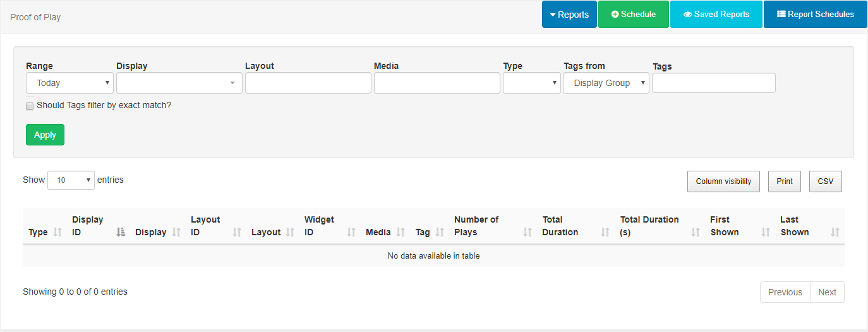
Task: Sort by Last Shown column icon
Action: coord(835,232)
